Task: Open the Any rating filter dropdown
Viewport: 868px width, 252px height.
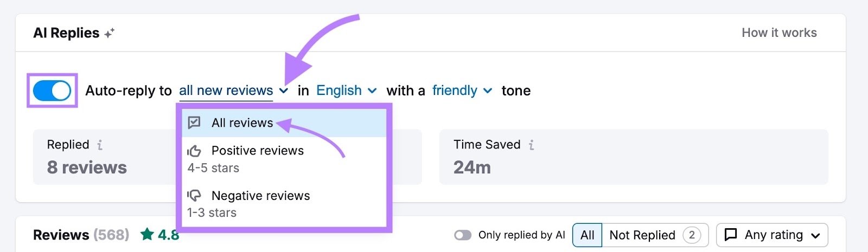Action: pyautogui.click(x=773, y=235)
